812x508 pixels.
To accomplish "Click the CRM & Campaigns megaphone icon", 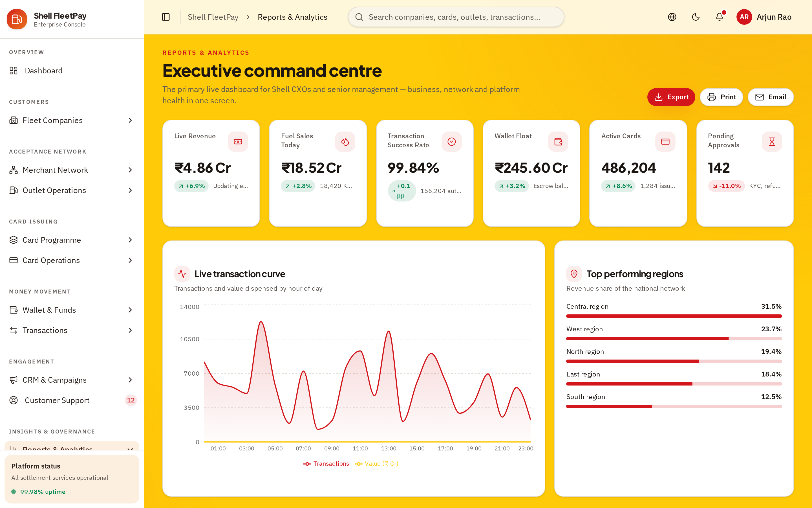I will coord(14,380).
